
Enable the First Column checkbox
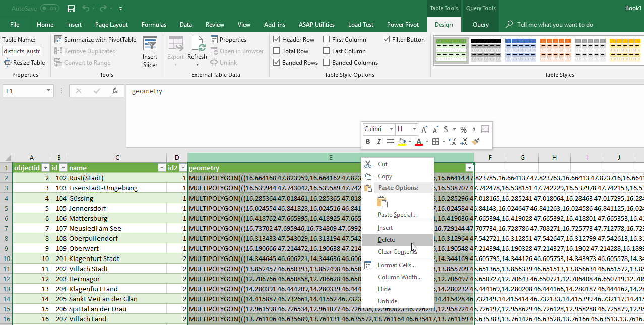click(x=327, y=39)
